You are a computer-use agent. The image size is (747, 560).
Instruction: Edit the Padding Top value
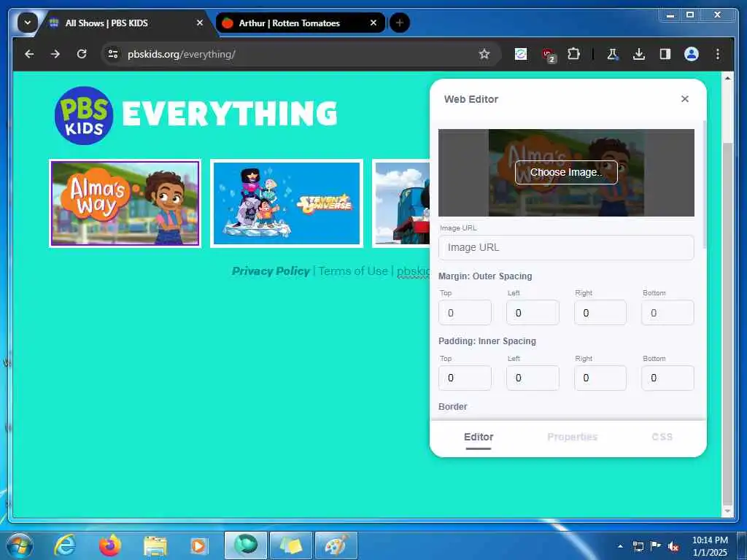[x=465, y=378]
